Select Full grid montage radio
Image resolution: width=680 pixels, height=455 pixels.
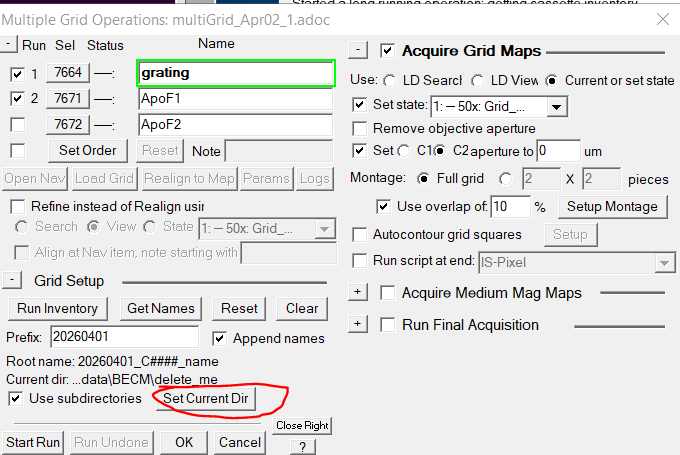(x=423, y=179)
